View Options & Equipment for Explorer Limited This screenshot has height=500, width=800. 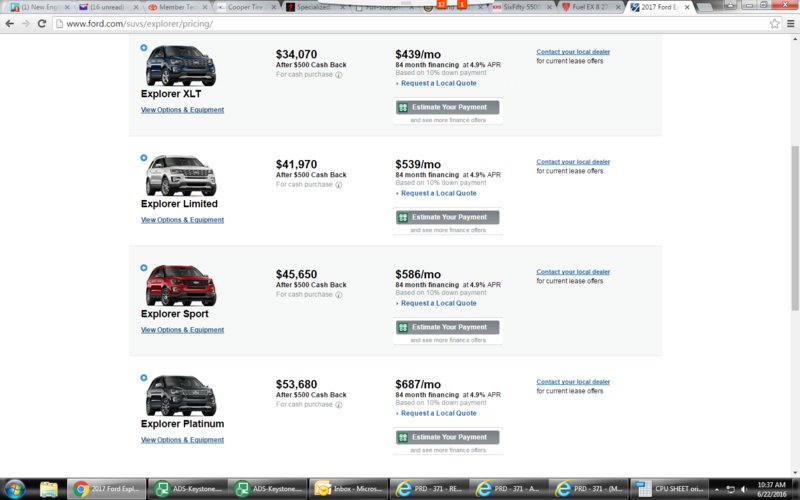[182, 220]
